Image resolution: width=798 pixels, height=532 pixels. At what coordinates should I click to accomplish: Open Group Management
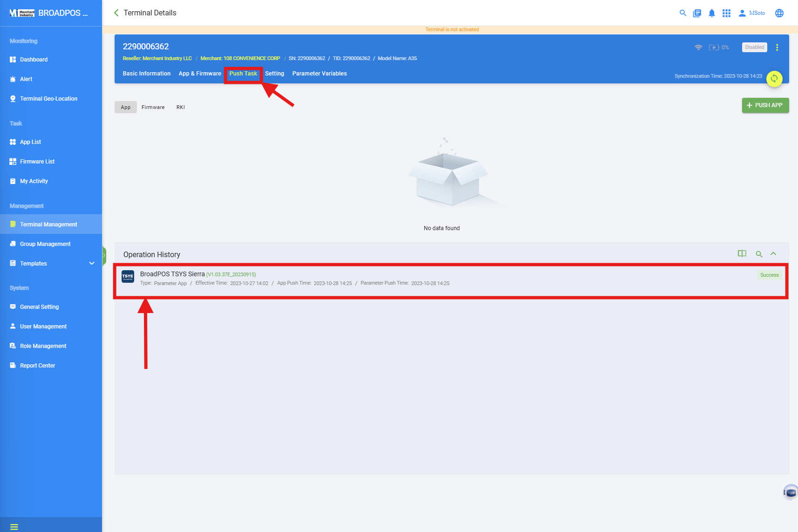click(51, 244)
